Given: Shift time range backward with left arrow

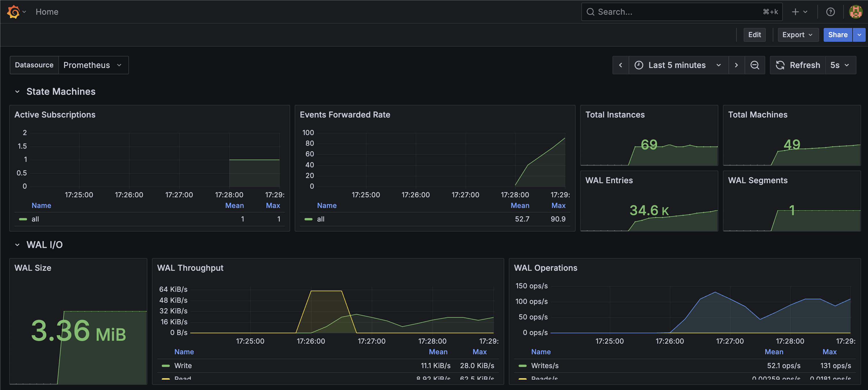Looking at the screenshot, I should 620,65.
